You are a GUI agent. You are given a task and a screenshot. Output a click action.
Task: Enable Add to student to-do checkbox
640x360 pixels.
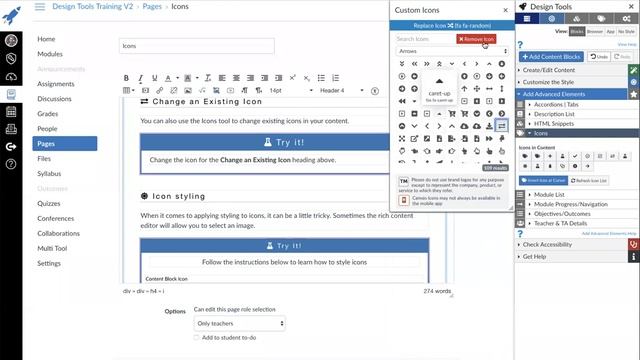196,338
